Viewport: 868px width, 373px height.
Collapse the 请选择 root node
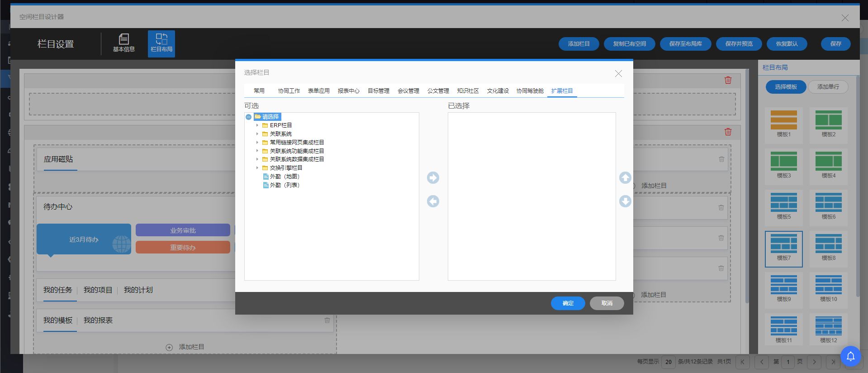[248, 117]
